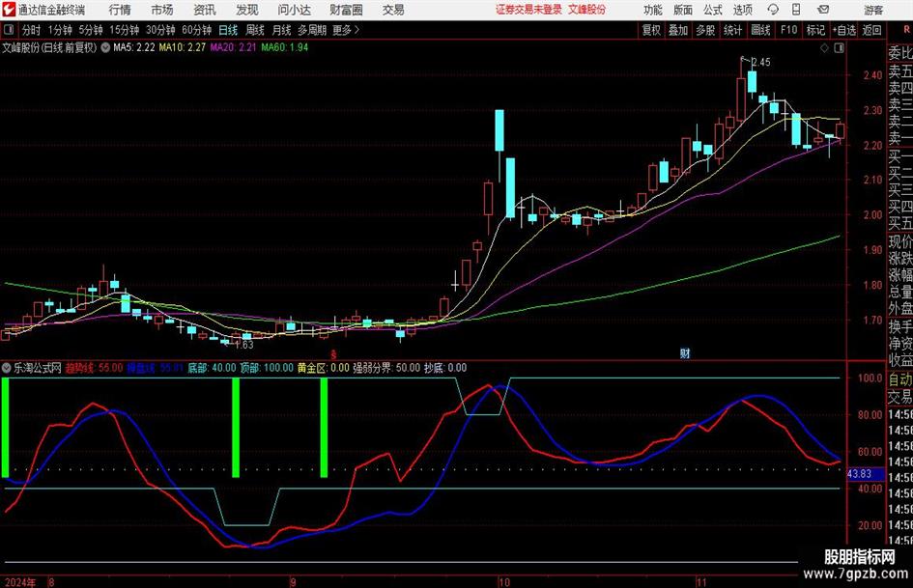This screenshot has height=588, width=913.
Task: Open the 问小达 menu
Action: point(294,10)
